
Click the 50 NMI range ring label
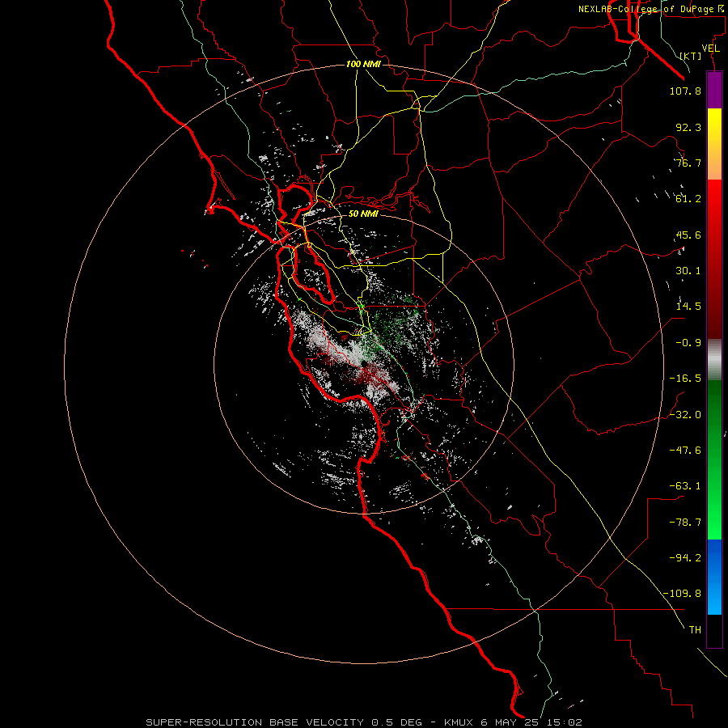point(363,214)
